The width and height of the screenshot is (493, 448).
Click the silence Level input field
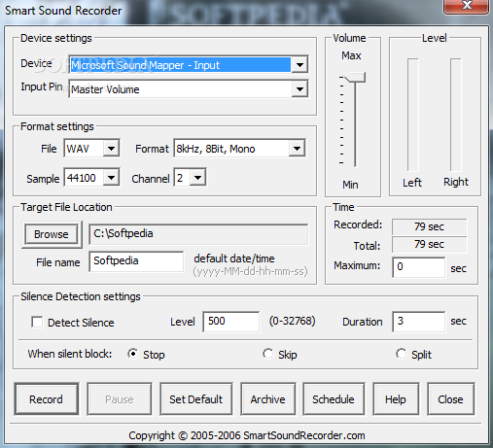point(231,322)
